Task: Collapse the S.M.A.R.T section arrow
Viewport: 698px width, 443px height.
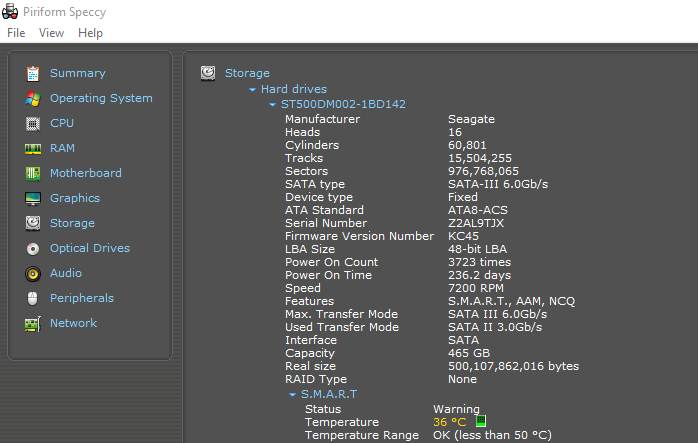Action: coord(292,395)
